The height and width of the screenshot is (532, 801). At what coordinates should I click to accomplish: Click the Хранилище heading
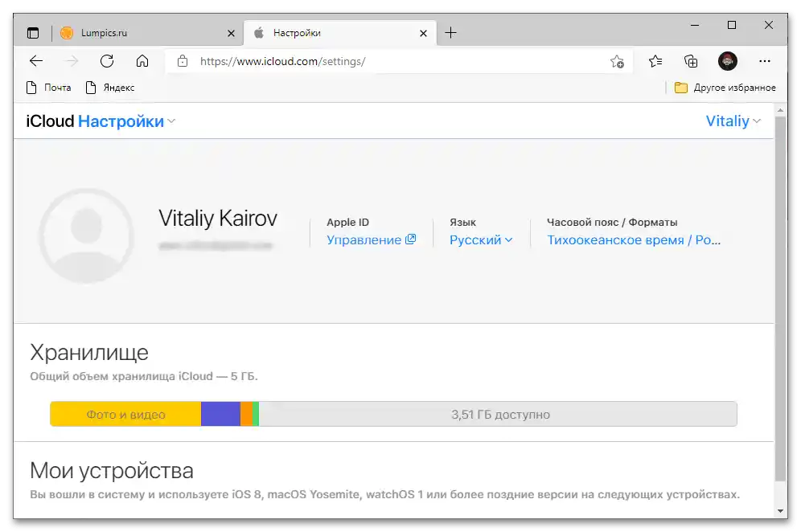pos(89,353)
